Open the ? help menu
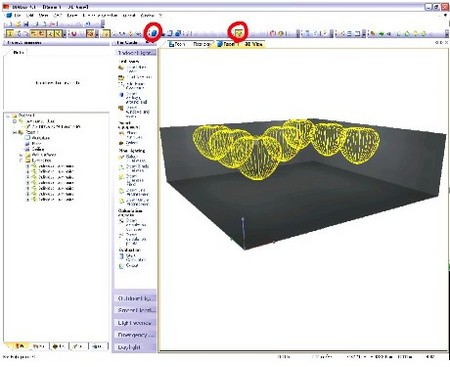Image resolution: width=450 pixels, height=367 pixels. 160,15
